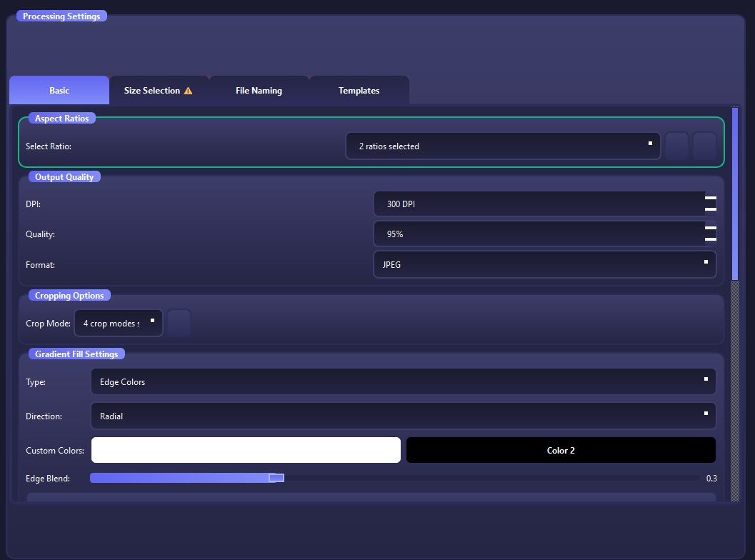This screenshot has width=755, height=560.
Task: Go to the Size Selection tab
Action: click(x=152, y=91)
